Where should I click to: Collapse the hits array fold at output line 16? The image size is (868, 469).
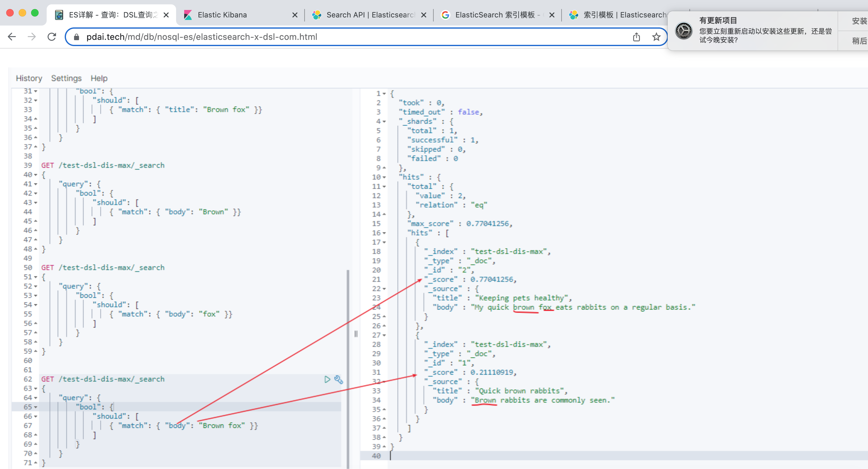[x=384, y=233]
